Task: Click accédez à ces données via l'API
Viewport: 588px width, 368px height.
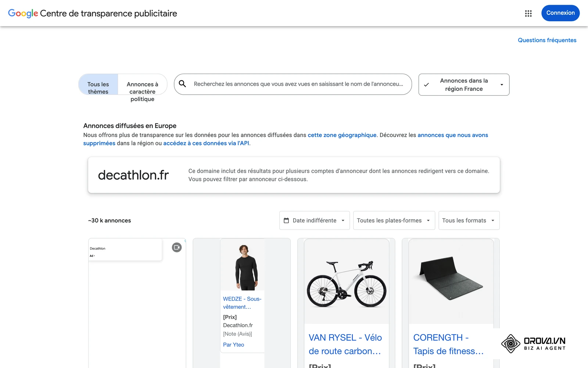Action: tap(206, 143)
